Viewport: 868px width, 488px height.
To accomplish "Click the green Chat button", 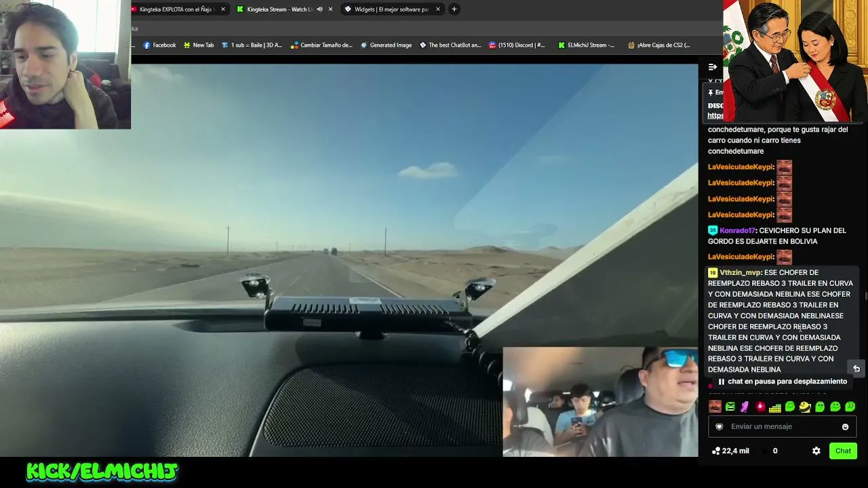I will pos(843,451).
